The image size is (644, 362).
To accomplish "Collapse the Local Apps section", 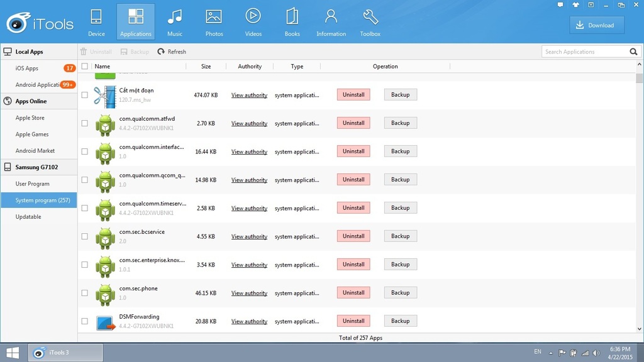I will point(38,52).
